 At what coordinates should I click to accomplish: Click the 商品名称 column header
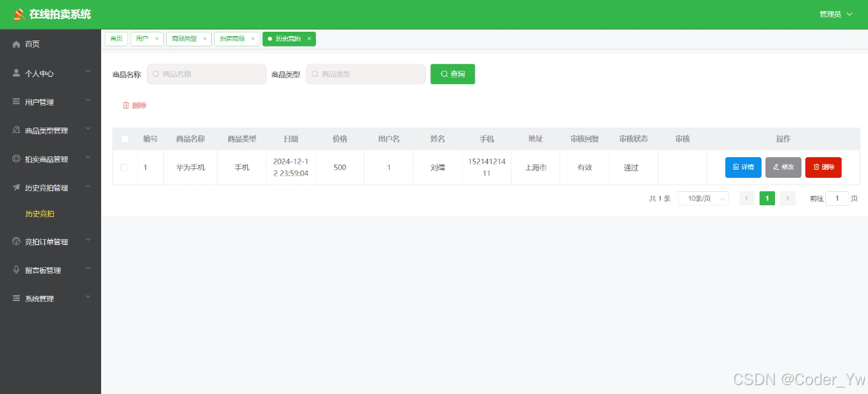[x=190, y=139]
